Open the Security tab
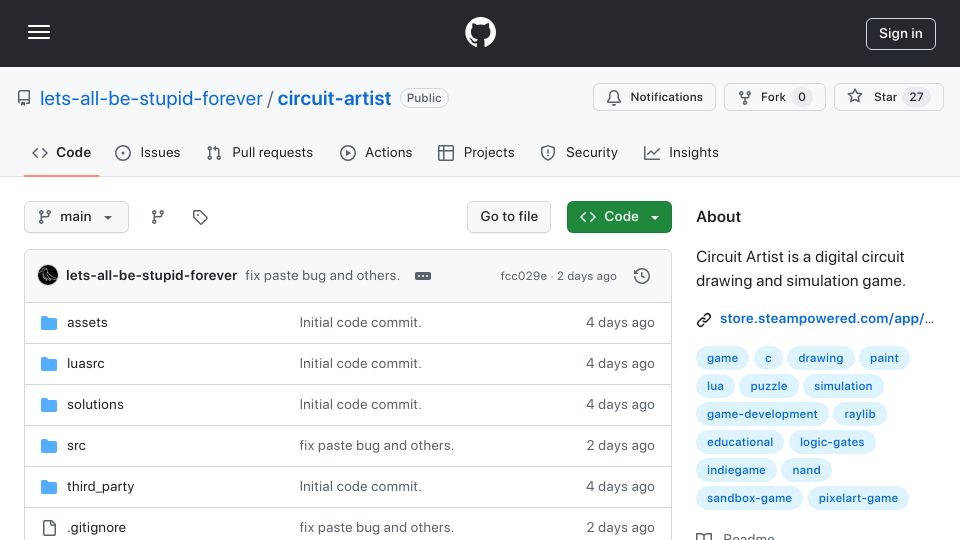The image size is (960, 540). coord(579,152)
